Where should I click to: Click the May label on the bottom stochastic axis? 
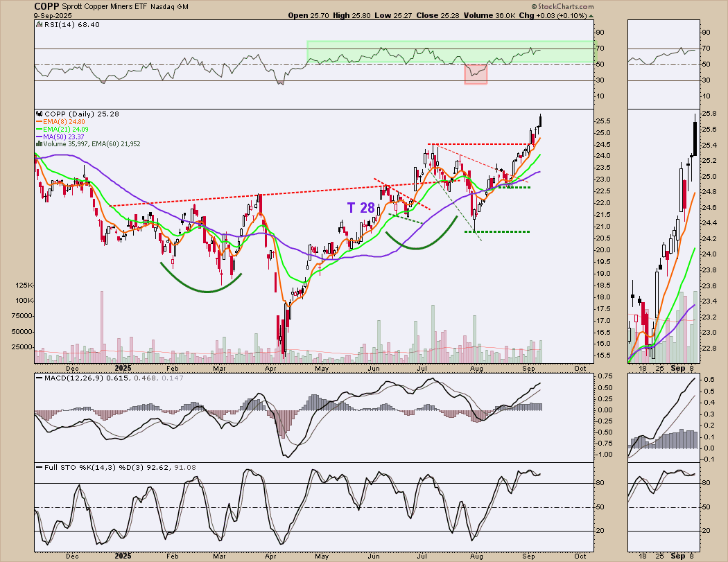coord(322,556)
